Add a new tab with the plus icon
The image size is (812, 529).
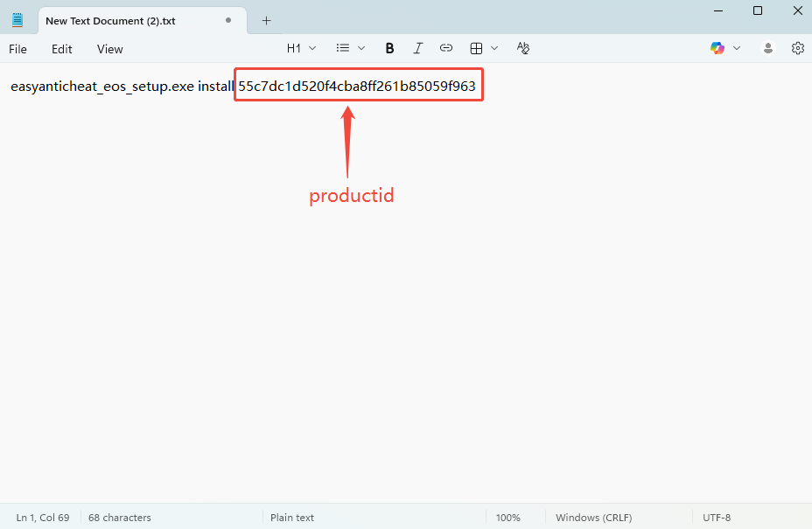[x=267, y=20]
